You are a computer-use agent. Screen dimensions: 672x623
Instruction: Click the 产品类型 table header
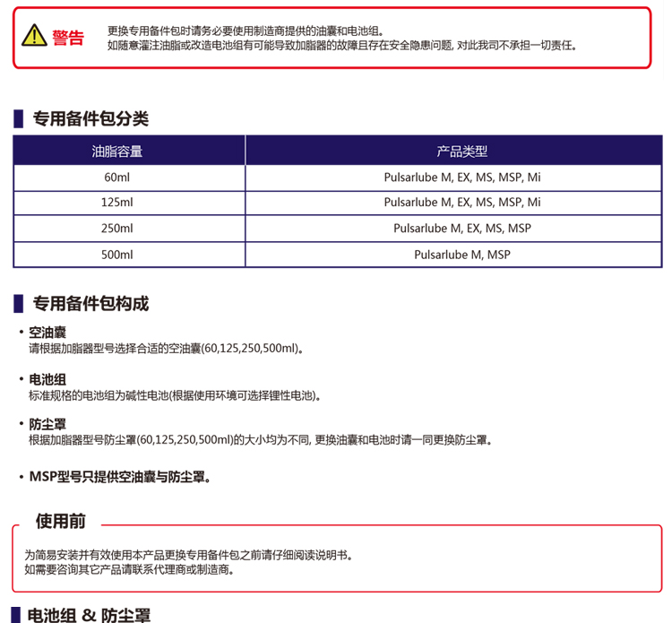(462, 151)
